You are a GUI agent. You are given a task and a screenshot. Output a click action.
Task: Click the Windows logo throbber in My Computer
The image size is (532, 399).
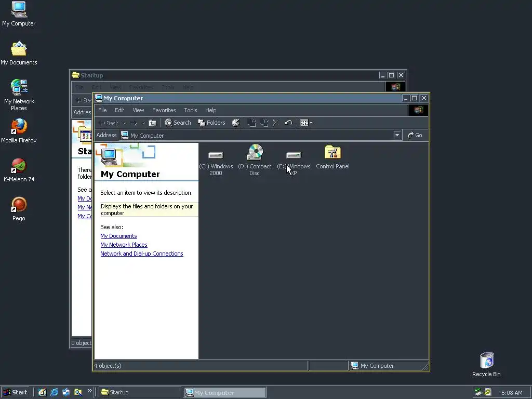[x=418, y=110]
